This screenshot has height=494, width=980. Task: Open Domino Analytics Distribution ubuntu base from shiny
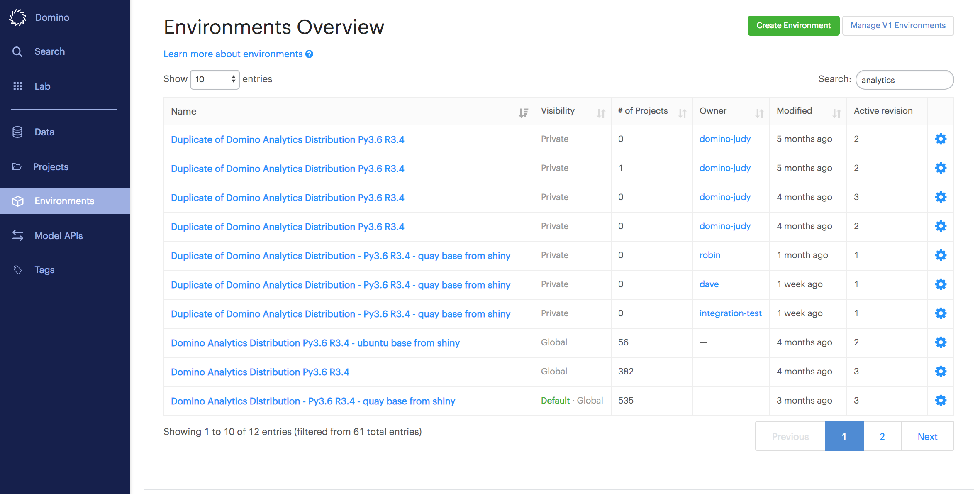315,343
